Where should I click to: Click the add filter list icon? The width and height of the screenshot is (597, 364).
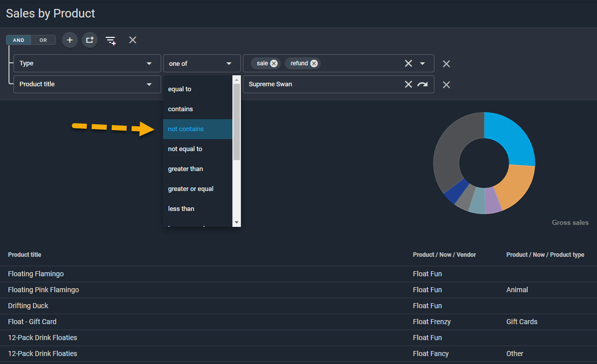pos(111,40)
